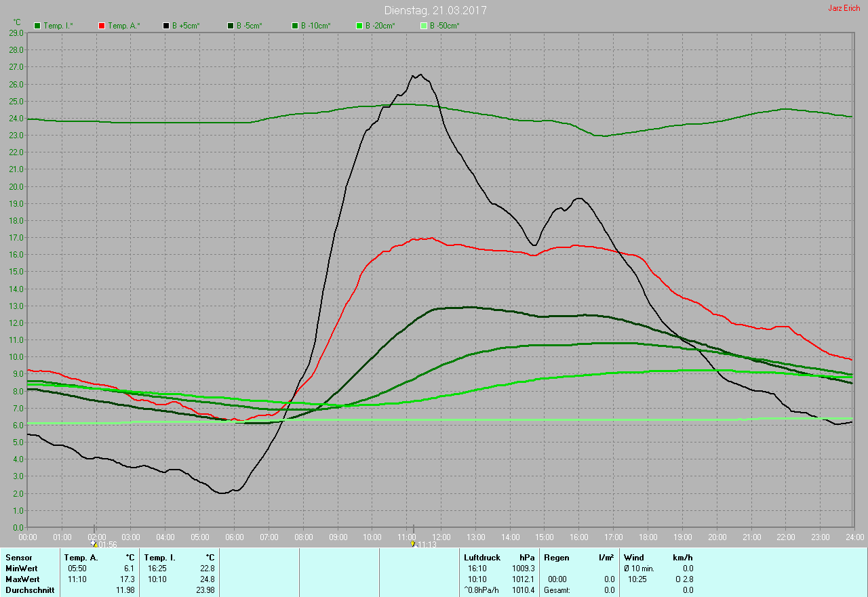Click the yellow 11:13 marker icon

412,544
